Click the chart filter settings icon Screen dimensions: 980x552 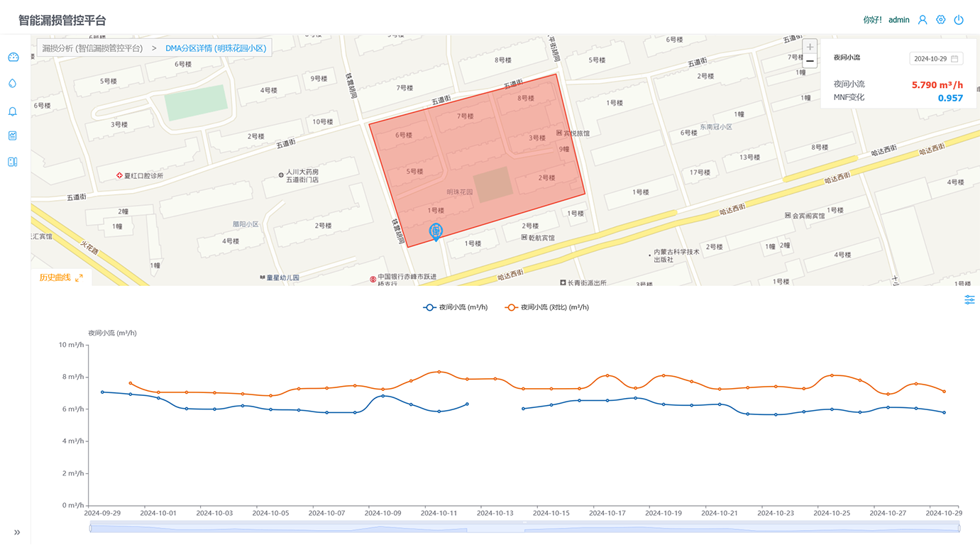969,300
